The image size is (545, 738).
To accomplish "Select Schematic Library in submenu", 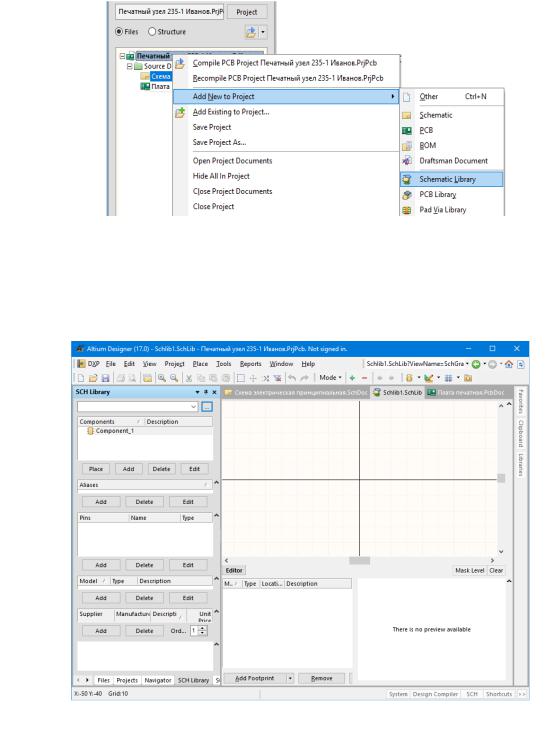I will pyautogui.click(x=451, y=179).
